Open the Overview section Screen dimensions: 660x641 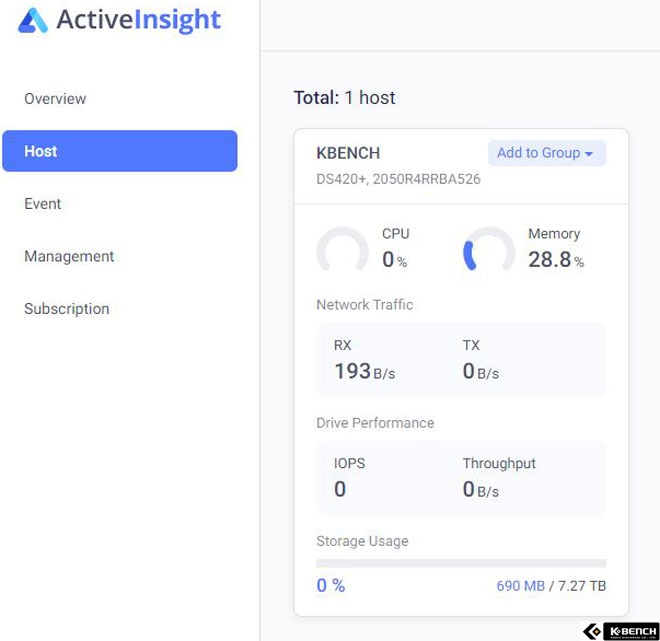click(55, 98)
